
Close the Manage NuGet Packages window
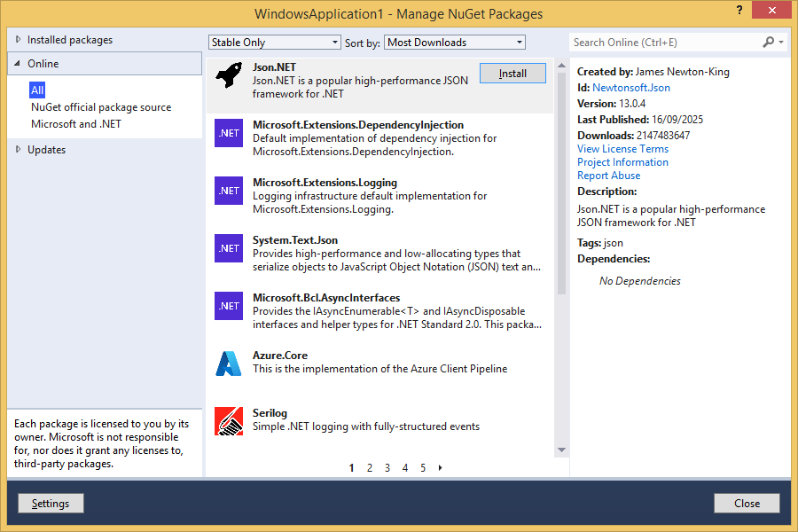tap(771, 10)
